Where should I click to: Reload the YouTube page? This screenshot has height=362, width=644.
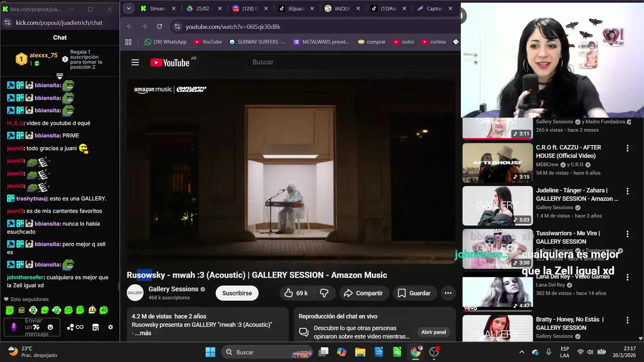[x=159, y=26]
